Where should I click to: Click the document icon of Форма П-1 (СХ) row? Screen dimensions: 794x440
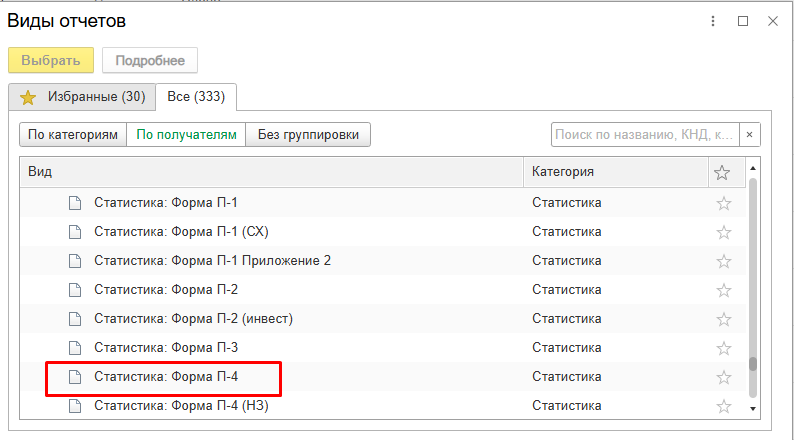tap(75, 232)
